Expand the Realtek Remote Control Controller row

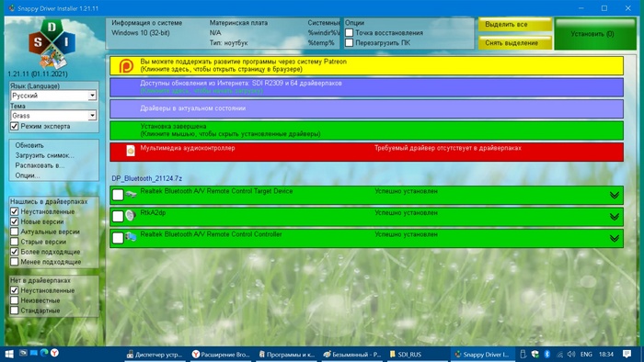coord(614,238)
